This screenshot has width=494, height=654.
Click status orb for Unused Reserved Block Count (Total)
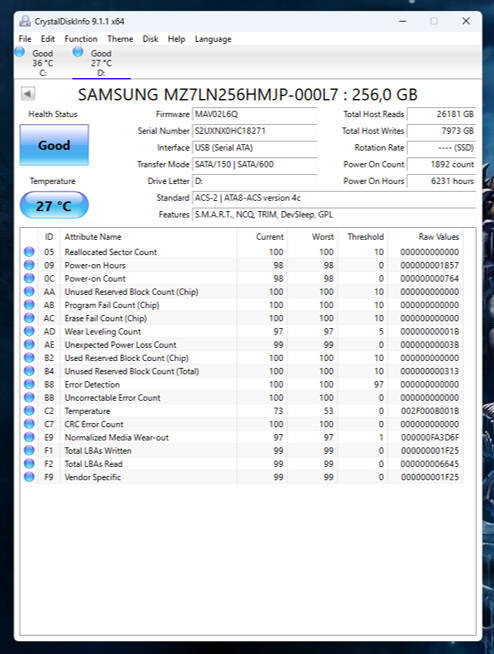29,371
